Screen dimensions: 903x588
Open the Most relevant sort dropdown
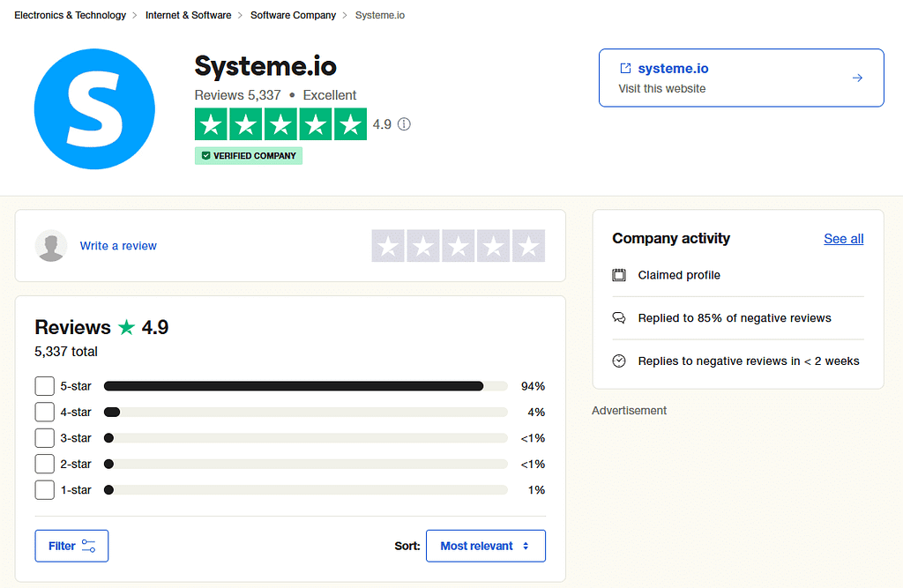pyautogui.click(x=486, y=546)
